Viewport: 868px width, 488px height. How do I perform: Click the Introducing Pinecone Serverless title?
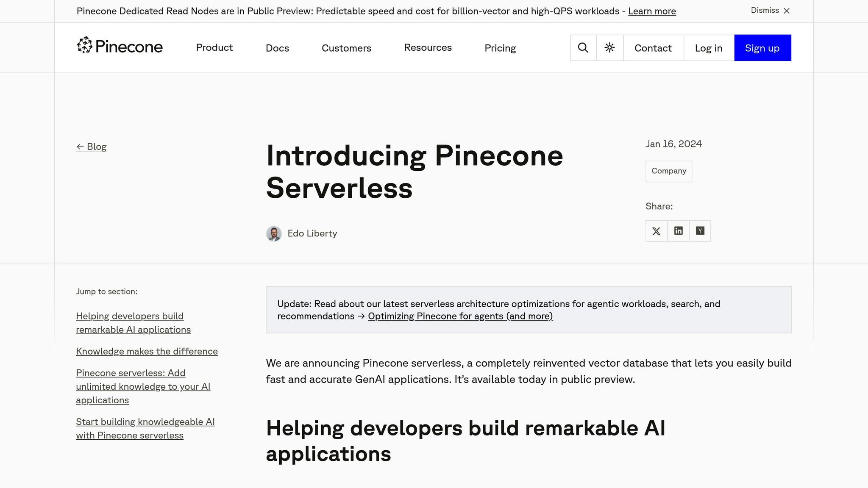(x=415, y=172)
